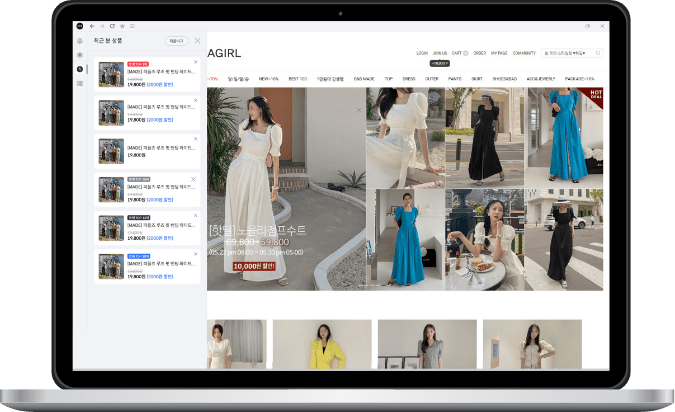Open the SKIRT category
The height and width of the screenshot is (412, 675).
point(477,79)
